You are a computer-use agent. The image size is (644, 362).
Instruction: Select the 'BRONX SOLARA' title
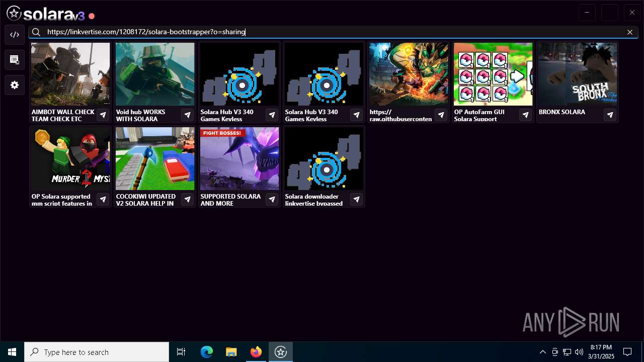click(562, 112)
